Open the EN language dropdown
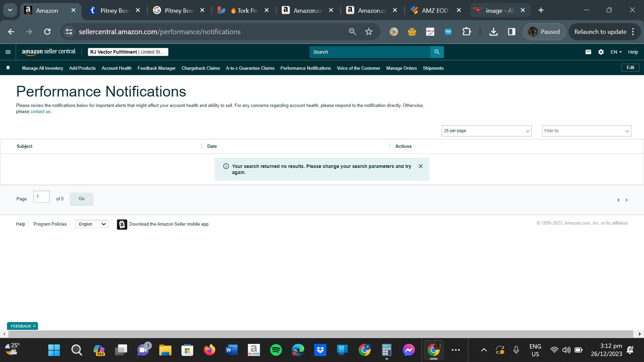Image resolution: width=644 pixels, height=362 pixels. tap(616, 52)
